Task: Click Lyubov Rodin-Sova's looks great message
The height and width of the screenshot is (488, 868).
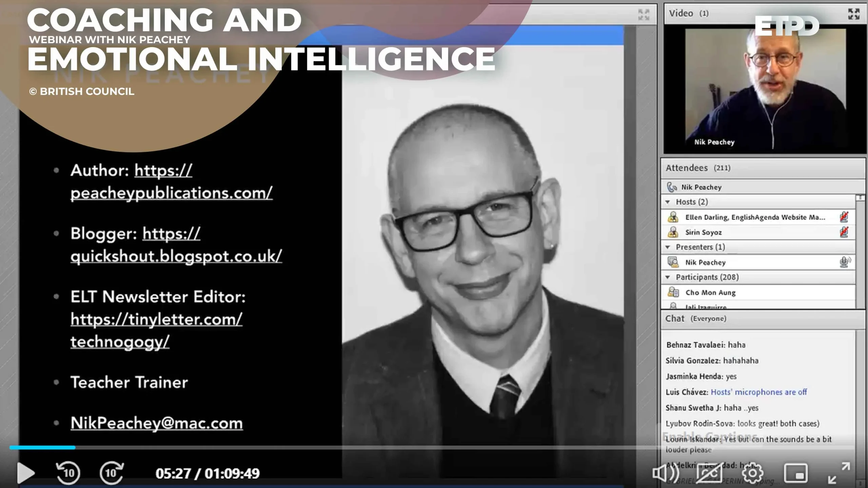Action: click(x=742, y=424)
